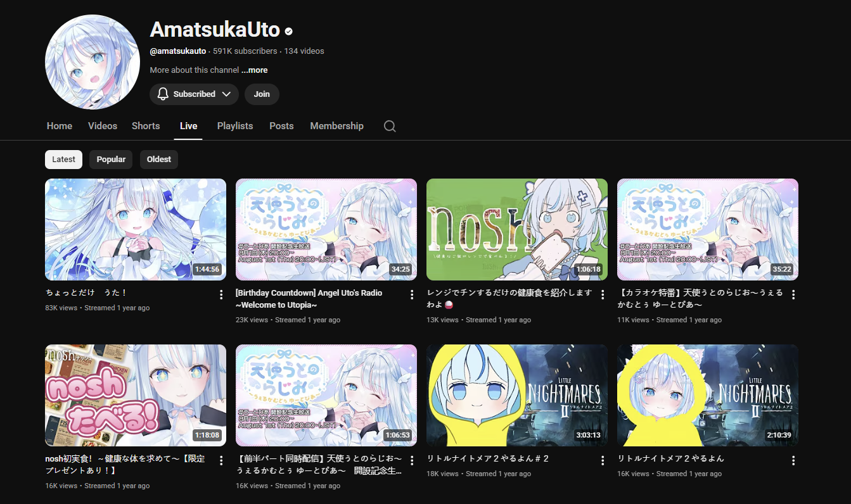Image resolution: width=851 pixels, height=504 pixels.
Task: Open Birthday Countdown Angel Uto's Radio title
Action: click(x=309, y=299)
